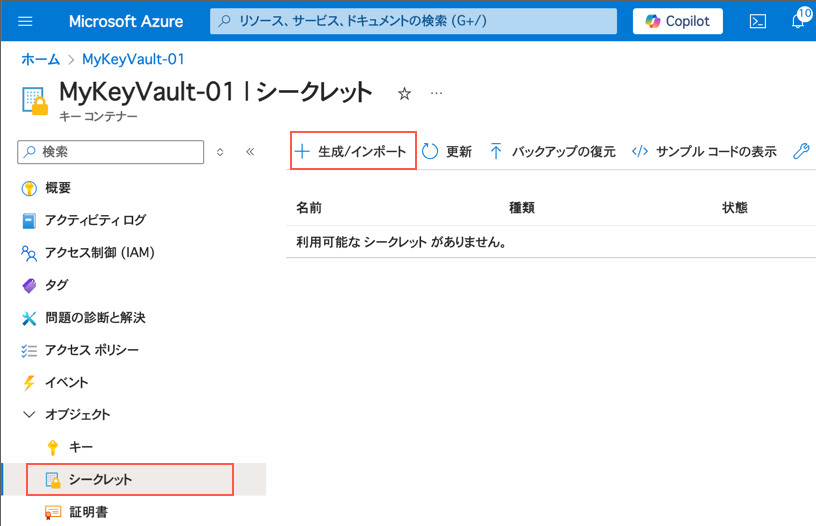This screenshot has width=816, height=526.
Task: Click the access policy checklist icon
Action: (29, 351)
